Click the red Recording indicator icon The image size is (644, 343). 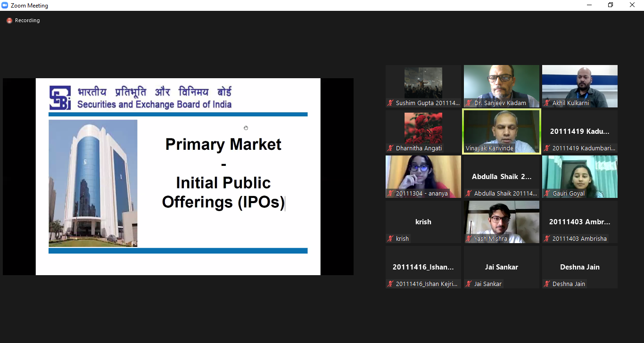click(x=9, y=21)
